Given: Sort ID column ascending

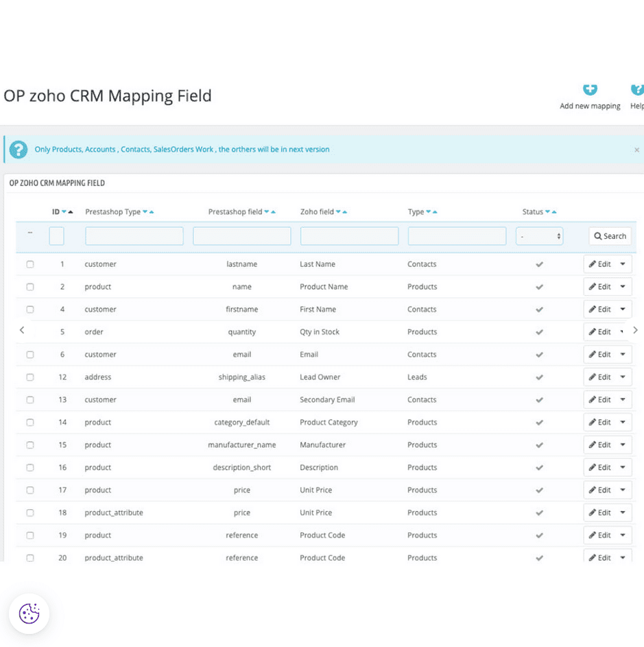Looking at the screenshot, I should 71,212.
